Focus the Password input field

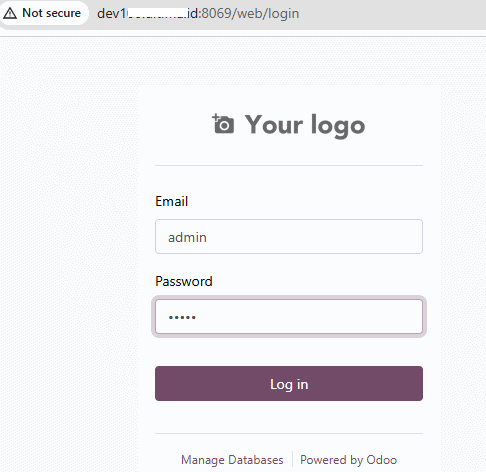click(289, 316)
